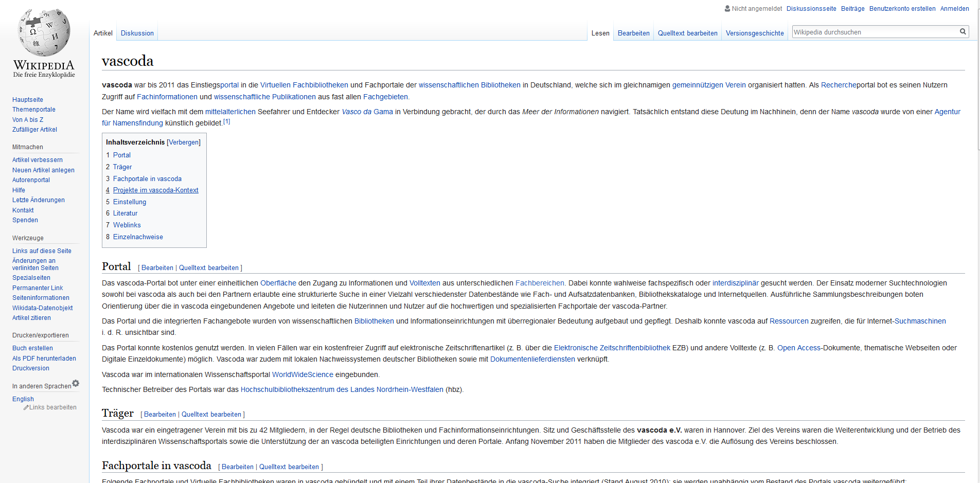980x483 pixels.
Task: Open the Bearbeiten tab
Action: pos(634,33)
